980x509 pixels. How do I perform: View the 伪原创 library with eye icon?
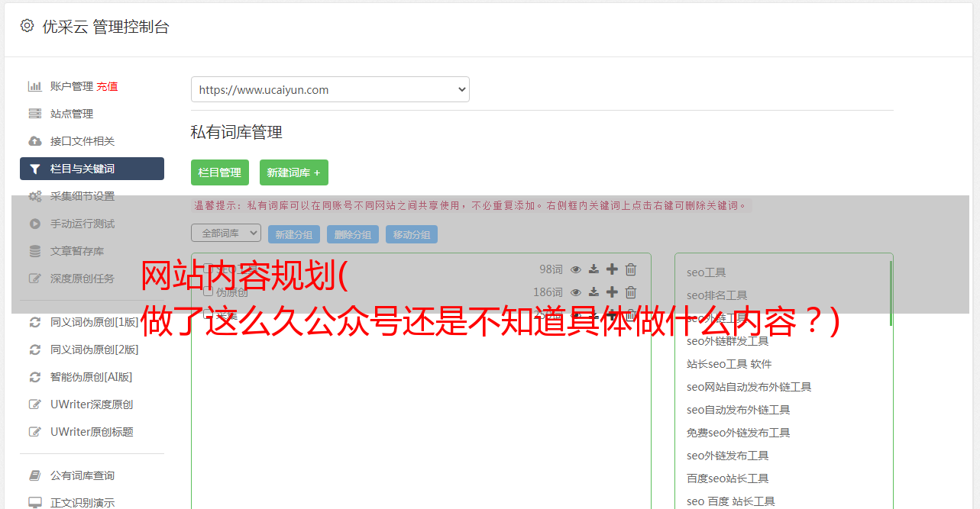576,292
